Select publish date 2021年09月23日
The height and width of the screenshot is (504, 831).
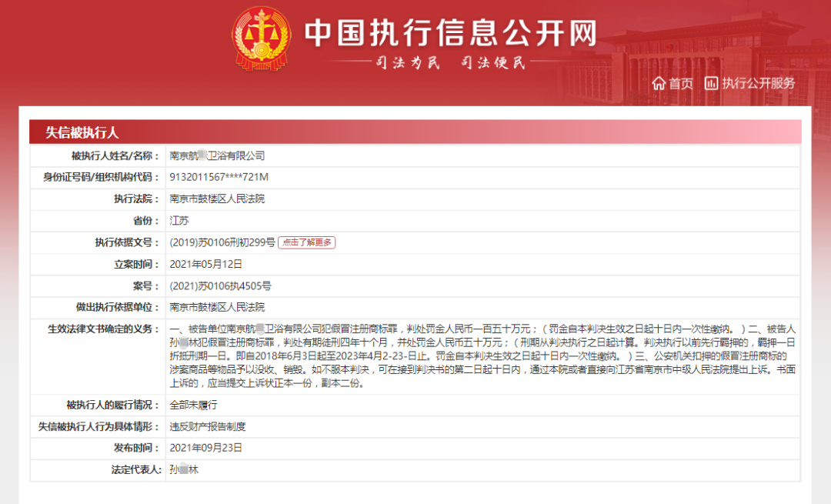pos(205,449)
